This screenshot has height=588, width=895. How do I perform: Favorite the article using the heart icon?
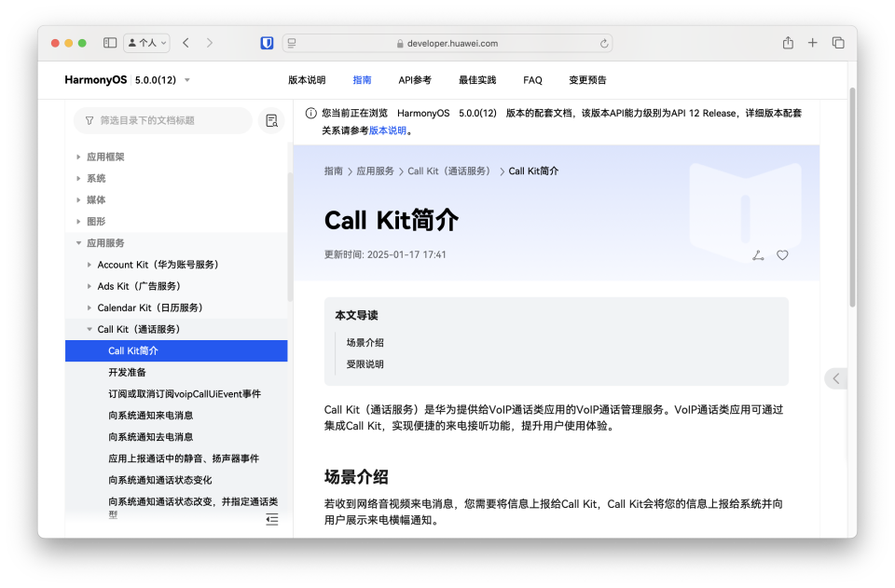[782, 254]
